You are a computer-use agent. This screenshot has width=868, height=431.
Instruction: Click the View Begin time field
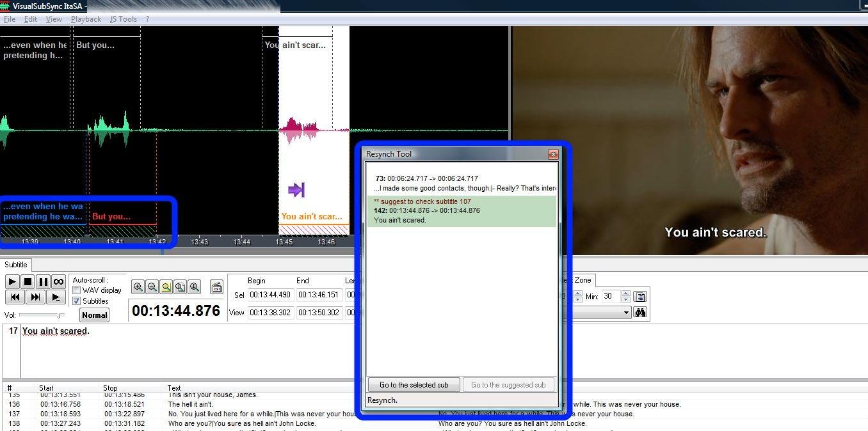270,313
